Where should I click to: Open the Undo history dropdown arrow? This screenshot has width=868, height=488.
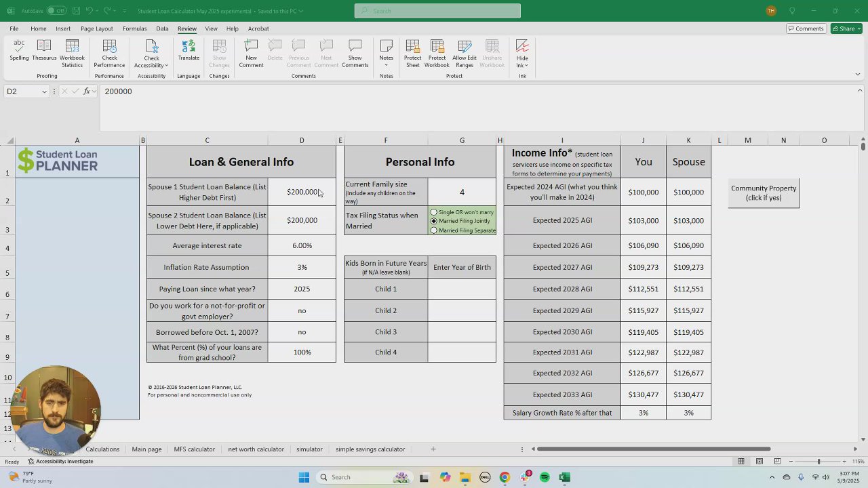pyautogui.click(x=97, y=11)
